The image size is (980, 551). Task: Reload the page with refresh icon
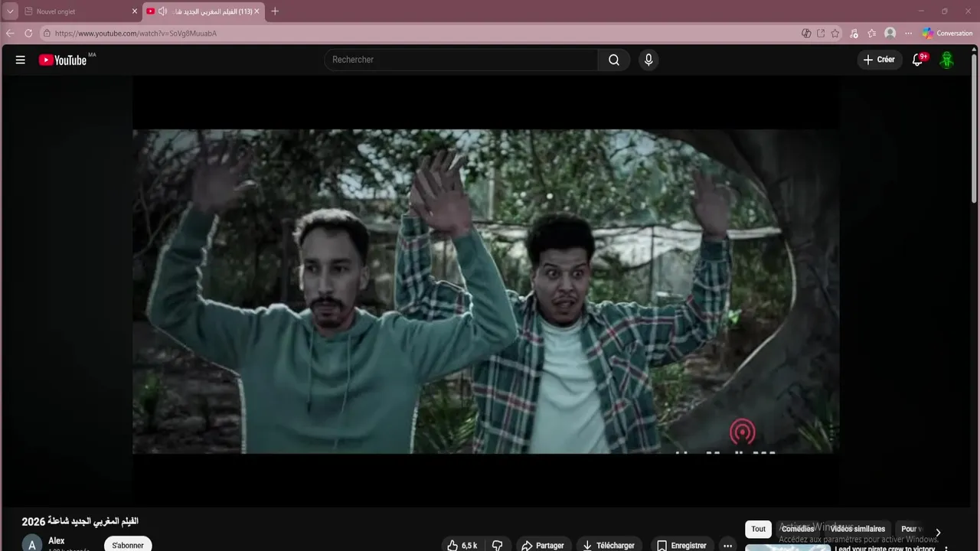tap(28, 33)
